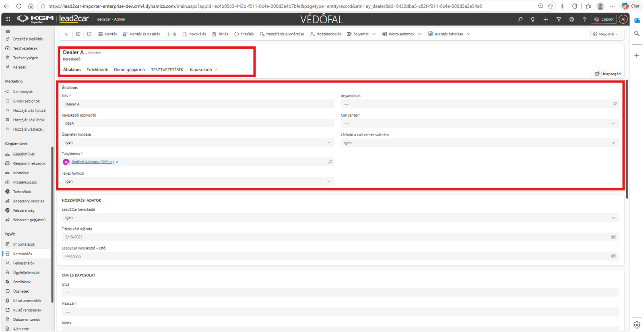
Task: Collapse the sidebar with hamburger icon
Action: pos(8,31)
